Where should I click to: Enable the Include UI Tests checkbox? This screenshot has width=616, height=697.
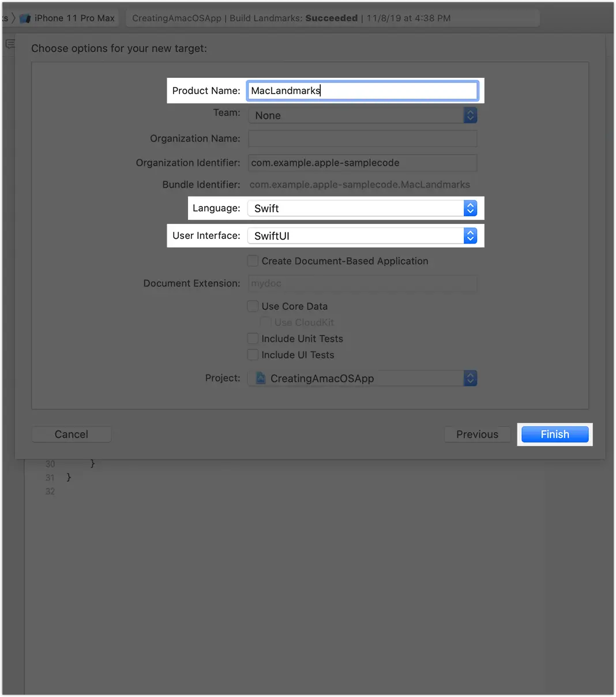click(253, 354)
